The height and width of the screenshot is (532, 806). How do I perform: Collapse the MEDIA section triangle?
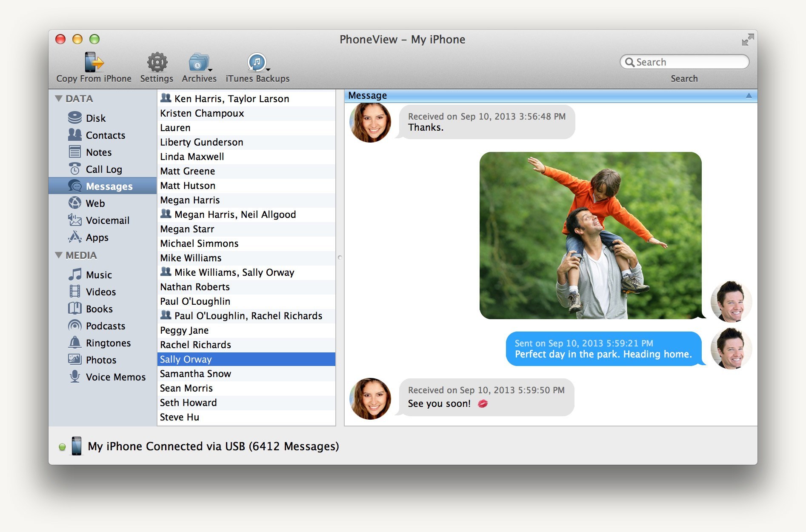point(59,255)
